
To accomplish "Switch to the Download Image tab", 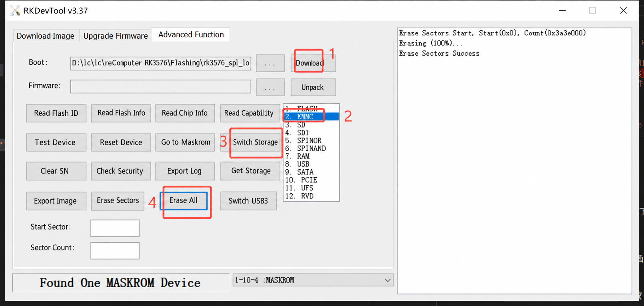I will 46,36.
